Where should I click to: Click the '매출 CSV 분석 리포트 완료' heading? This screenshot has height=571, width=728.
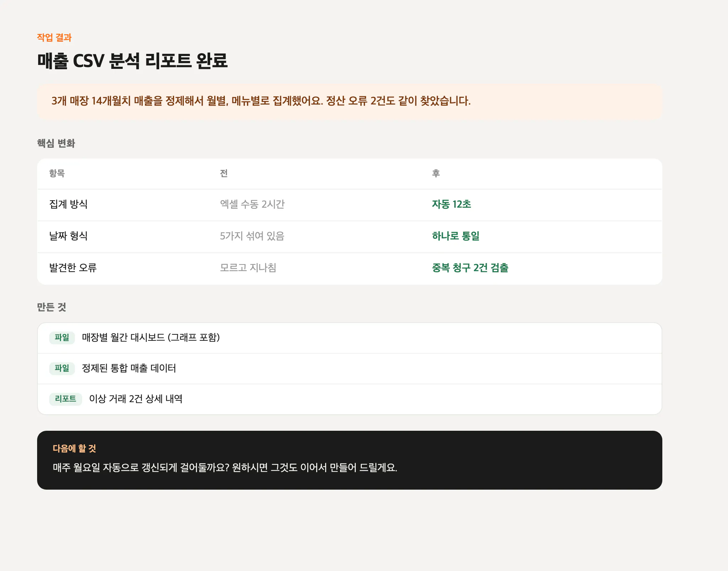coord(132,61)
